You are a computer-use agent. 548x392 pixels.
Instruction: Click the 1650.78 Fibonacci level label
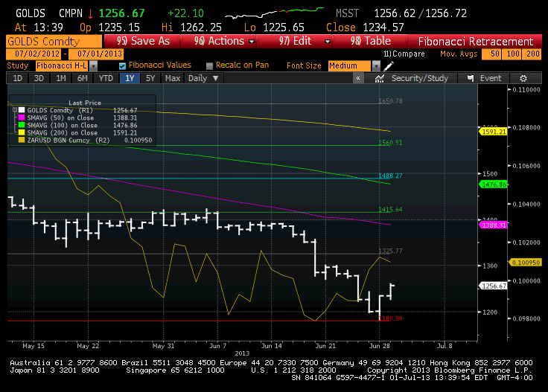(x=390, y=101)
